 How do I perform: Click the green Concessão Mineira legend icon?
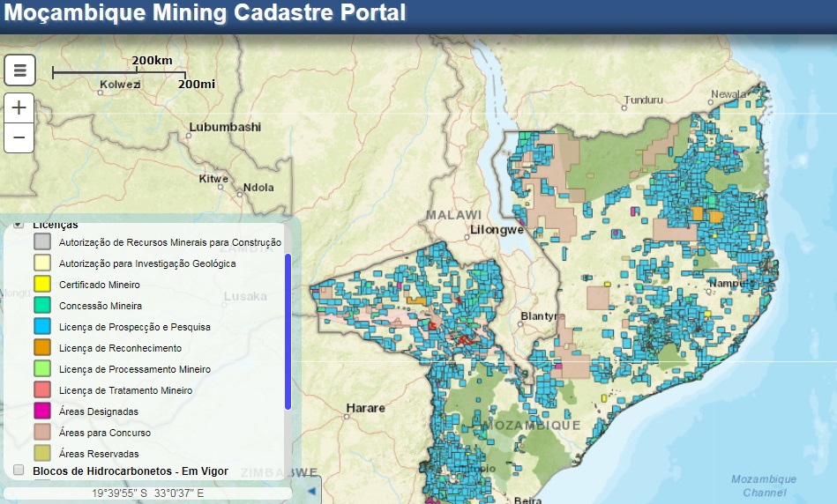[x=42, y=306]
